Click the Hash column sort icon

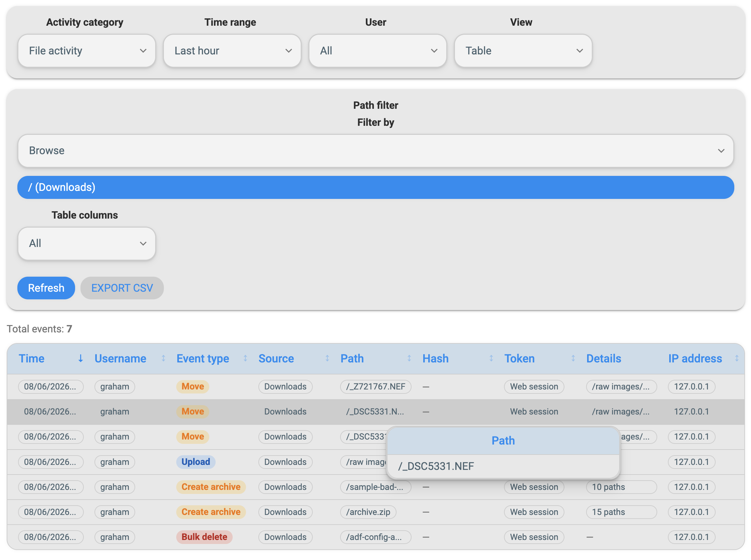click(x=491, y=358)
